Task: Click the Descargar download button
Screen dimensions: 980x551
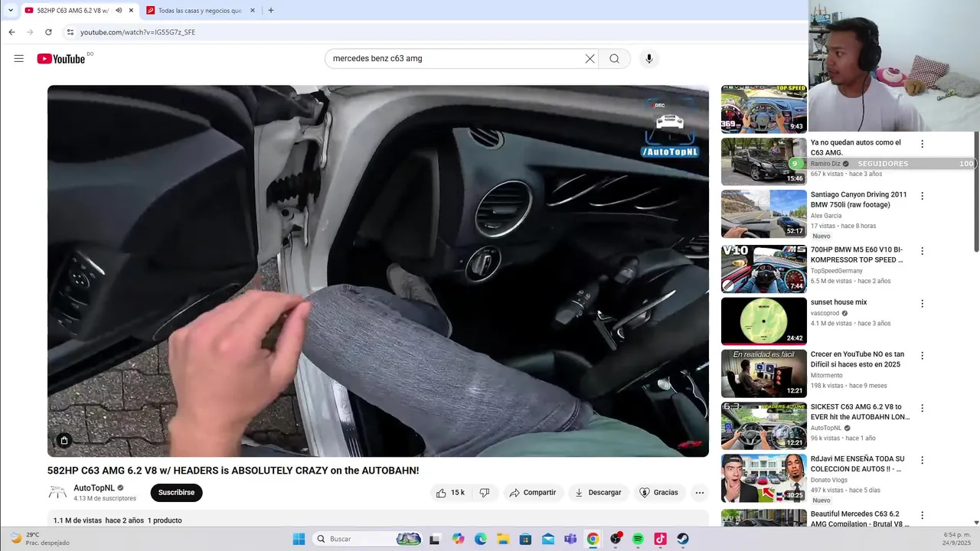Action: [x=598, y=493]
